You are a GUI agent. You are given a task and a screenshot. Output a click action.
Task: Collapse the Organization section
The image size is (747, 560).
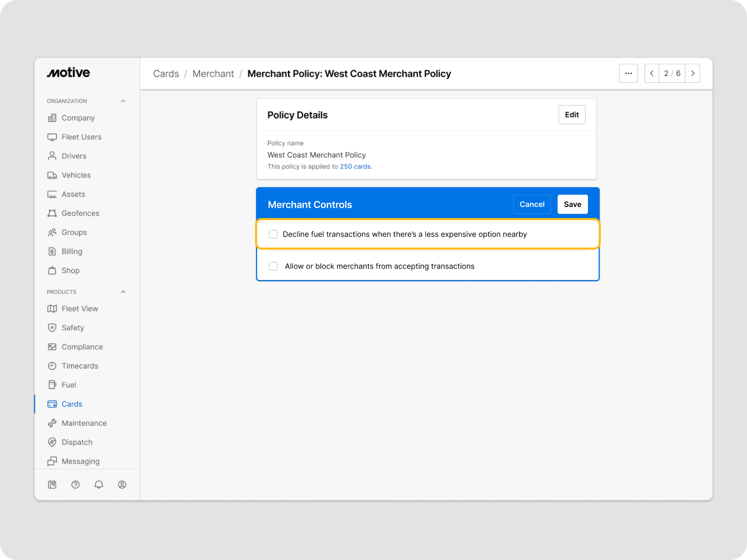click(x=123, y=101)
